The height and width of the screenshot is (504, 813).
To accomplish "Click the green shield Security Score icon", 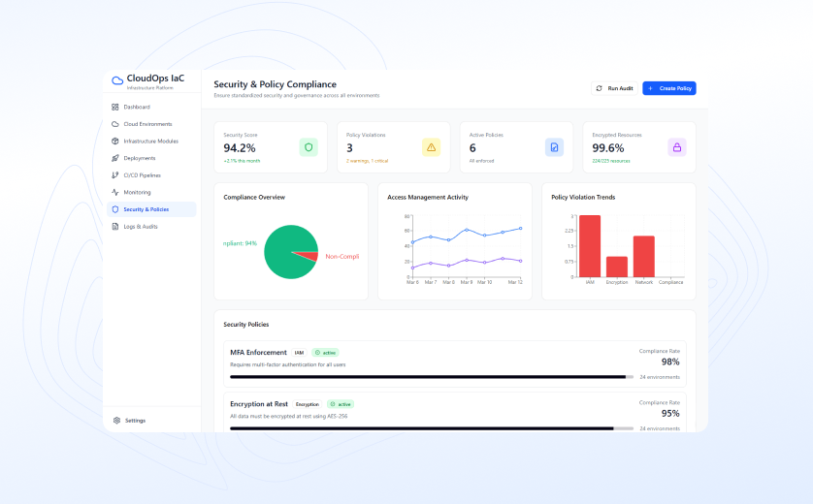I will (x=309, y=147).
